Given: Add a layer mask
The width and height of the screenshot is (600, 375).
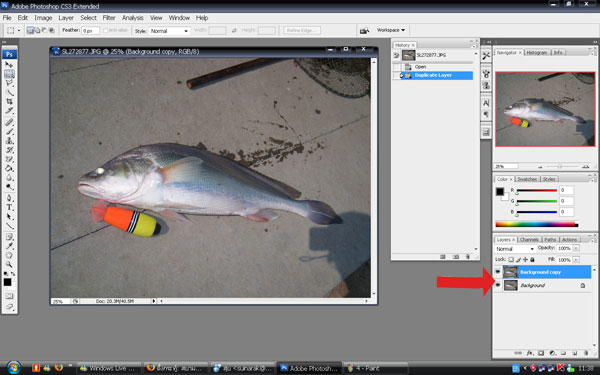Looking at the screenshot, I should (x=541, y=353).
